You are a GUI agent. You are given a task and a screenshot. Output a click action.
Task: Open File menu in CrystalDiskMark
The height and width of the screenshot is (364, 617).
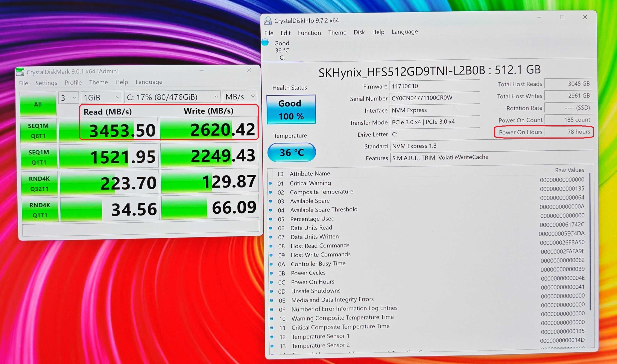(24, 83)
